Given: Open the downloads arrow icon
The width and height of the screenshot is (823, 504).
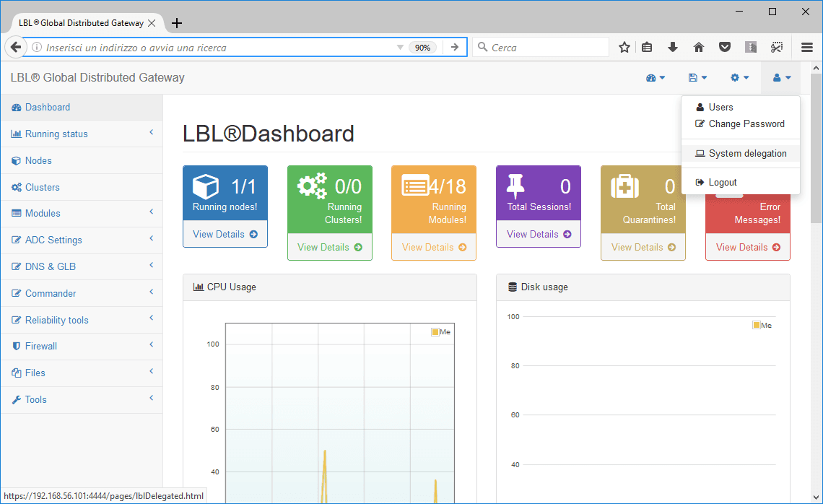Looking at the screenshot, I should pos(672,47).
